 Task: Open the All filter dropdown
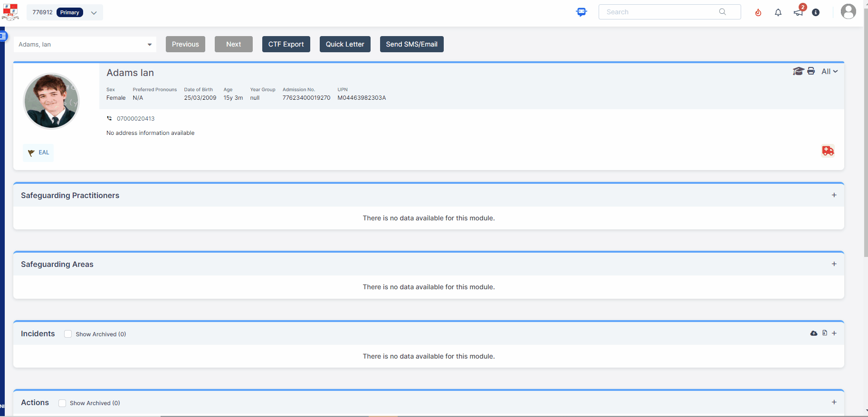click(830, 71)
